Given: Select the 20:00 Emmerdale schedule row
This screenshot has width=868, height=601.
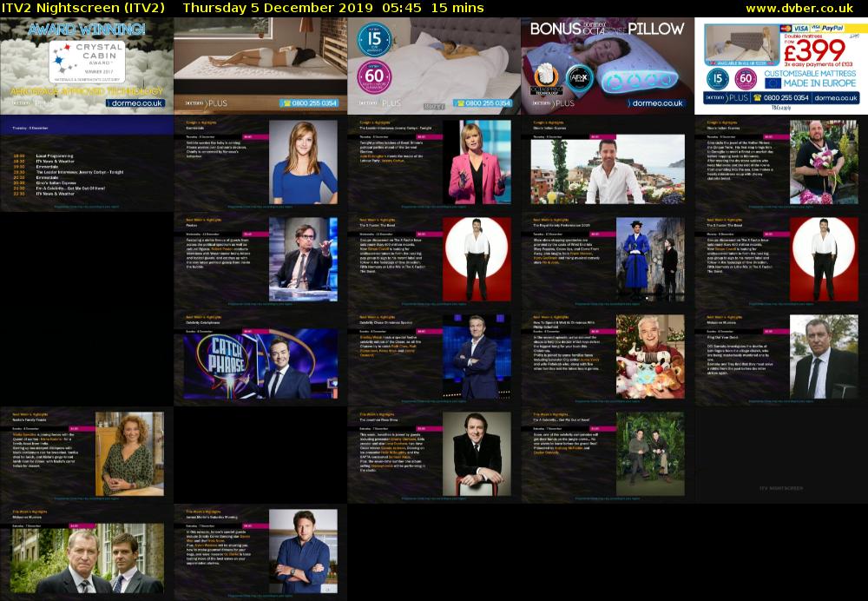Looking at the screenshot, I should tap(35, 178).
